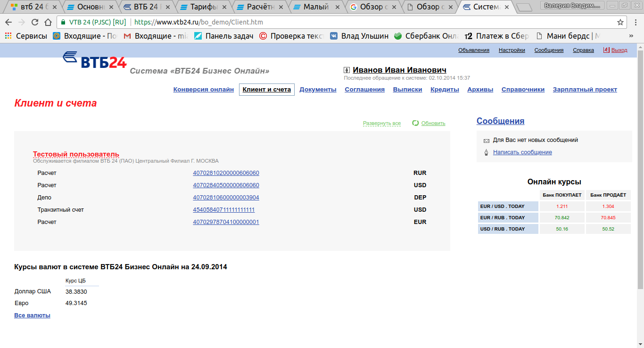Expand the Тестовый пользователь client section
This screenshot has height=348, width=644.
tap(76, 154)
